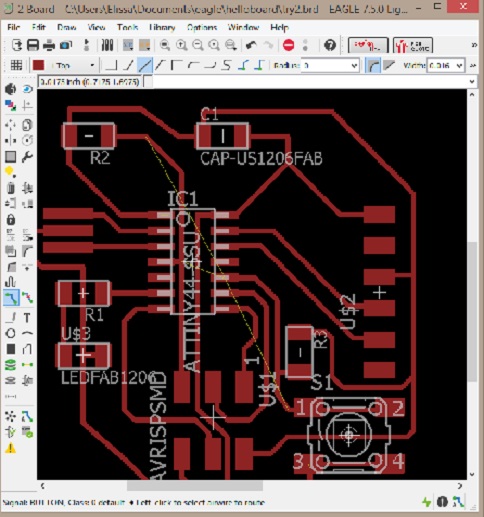This screenshot has width=484, height=517.
Task: Expand the toolbar overflow chevron on top row
Action: coord(474,45)
